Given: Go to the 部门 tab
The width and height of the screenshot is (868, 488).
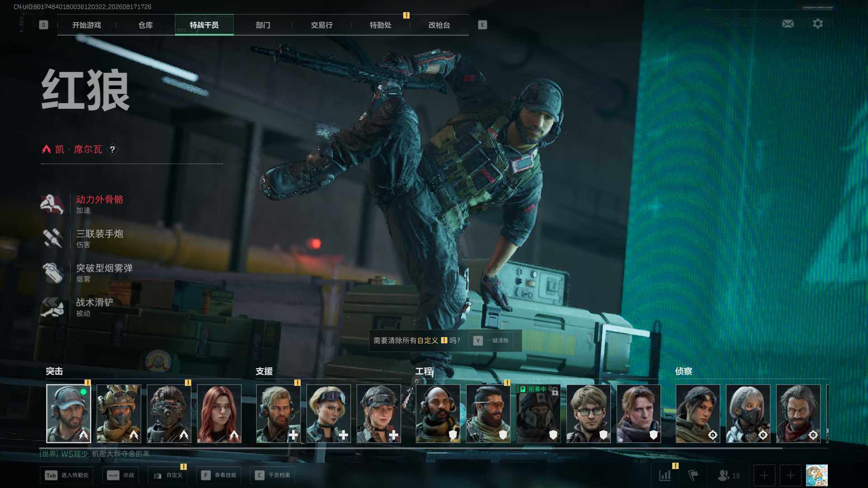Looking at the screenshot, I should coord(263,25).
